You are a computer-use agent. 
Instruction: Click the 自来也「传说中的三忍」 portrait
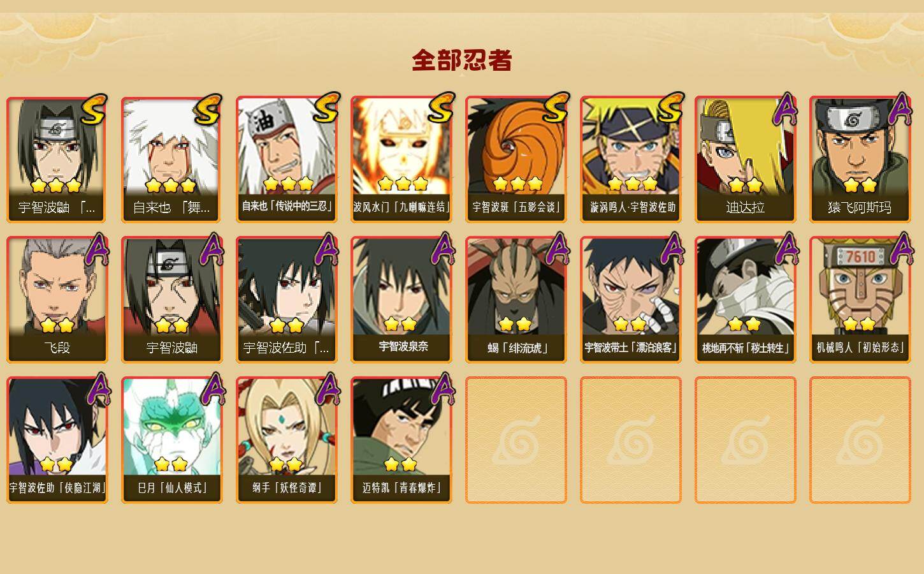click(287, 145)
